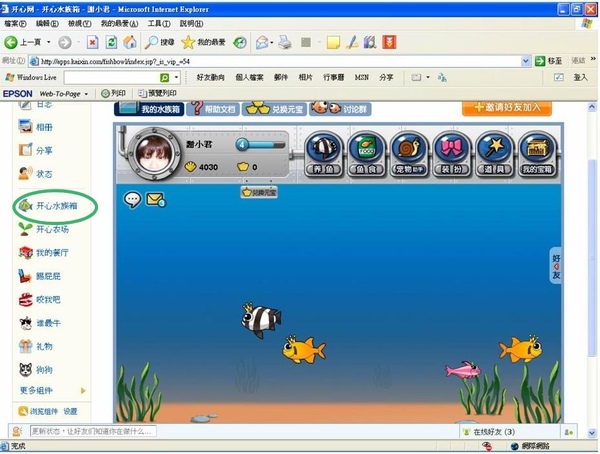Open 帮助文档 help document tab
The image size is (600, 454).
pyautogui.click(x=213, y=109)
